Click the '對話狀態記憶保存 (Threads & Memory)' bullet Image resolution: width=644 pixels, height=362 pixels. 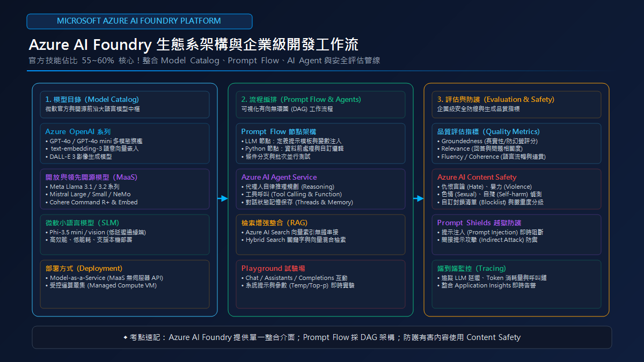[297, 202]
